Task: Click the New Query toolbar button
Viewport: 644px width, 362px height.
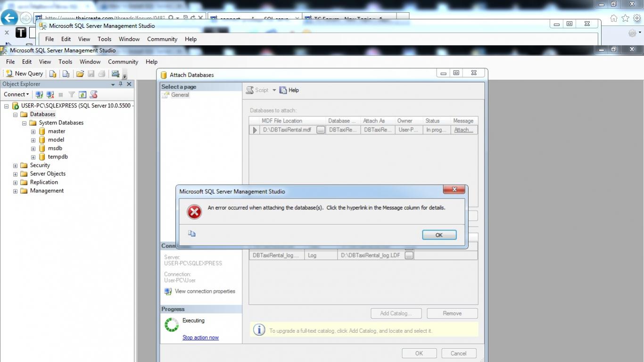Action: click(x=24, y=74)
